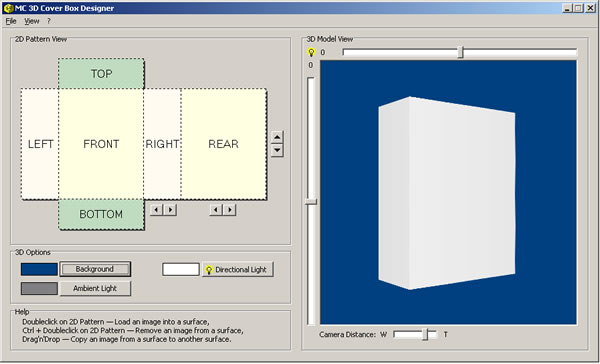This screenshot has height=364, width=600.
Task: Click the Ambient Light button
Action: (95, 288)
